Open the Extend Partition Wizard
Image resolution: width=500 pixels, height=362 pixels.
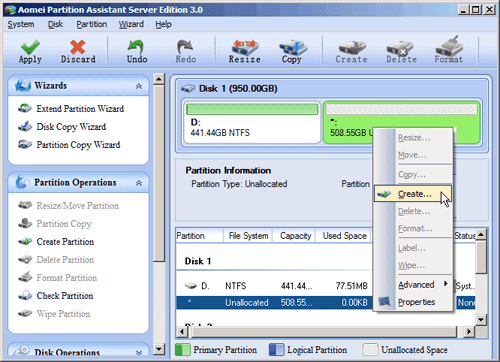(80, 109)
